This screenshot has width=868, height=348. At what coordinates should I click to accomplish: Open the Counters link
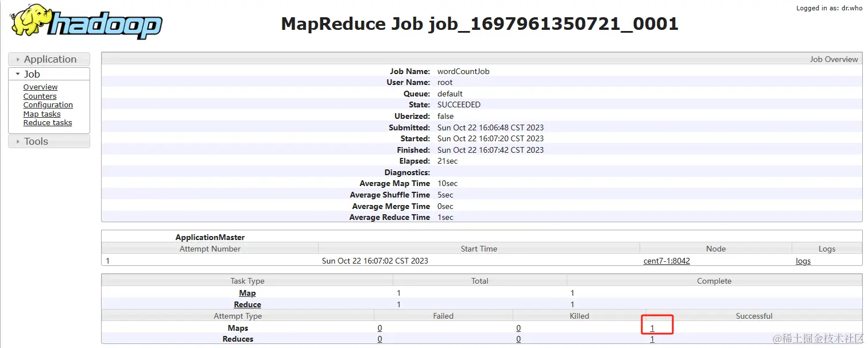[40, 96]
